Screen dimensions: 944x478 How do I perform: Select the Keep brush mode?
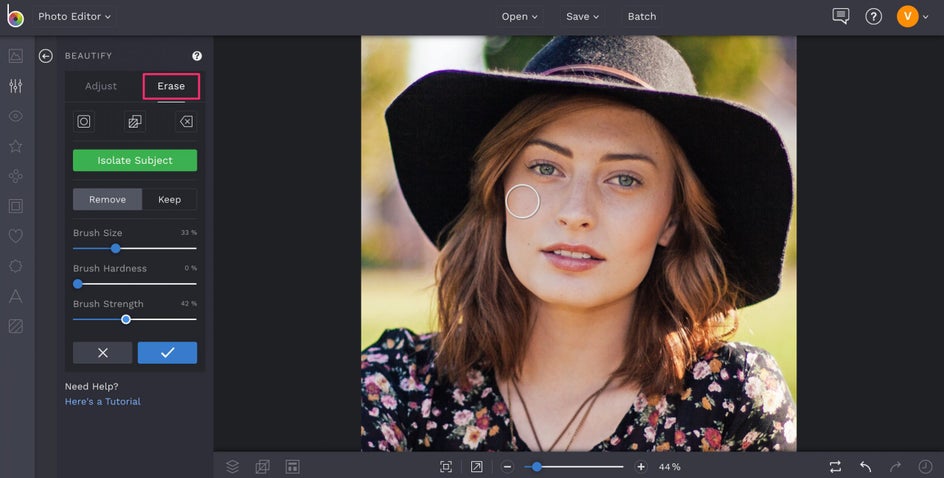[169, 199]
